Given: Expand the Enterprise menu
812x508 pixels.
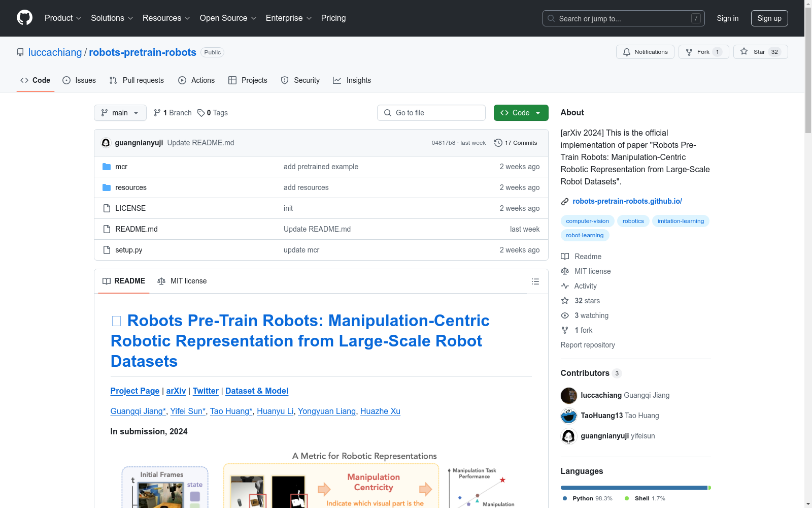Looking at the screenshot, I should click(289, 18).
